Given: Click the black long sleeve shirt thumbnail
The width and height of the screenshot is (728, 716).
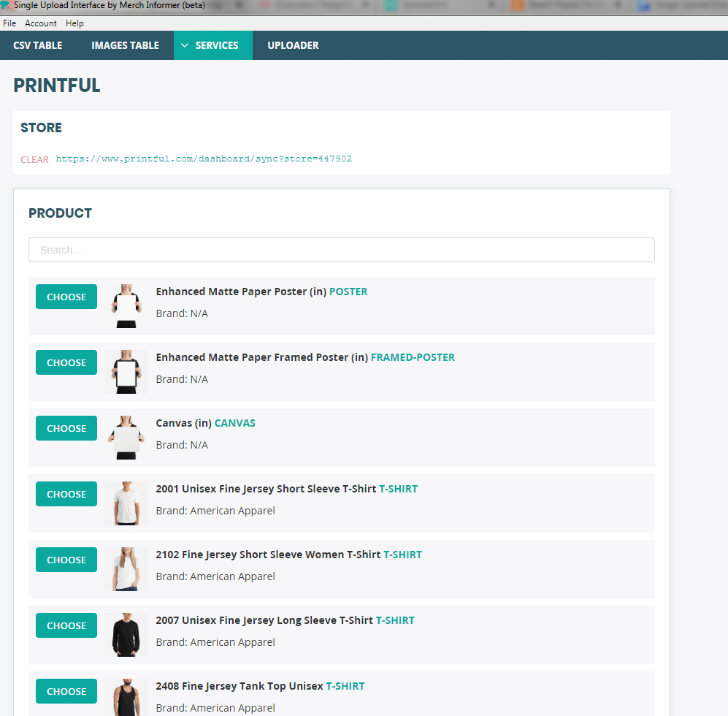Looking at the screenshot, I should coord(126,635).
